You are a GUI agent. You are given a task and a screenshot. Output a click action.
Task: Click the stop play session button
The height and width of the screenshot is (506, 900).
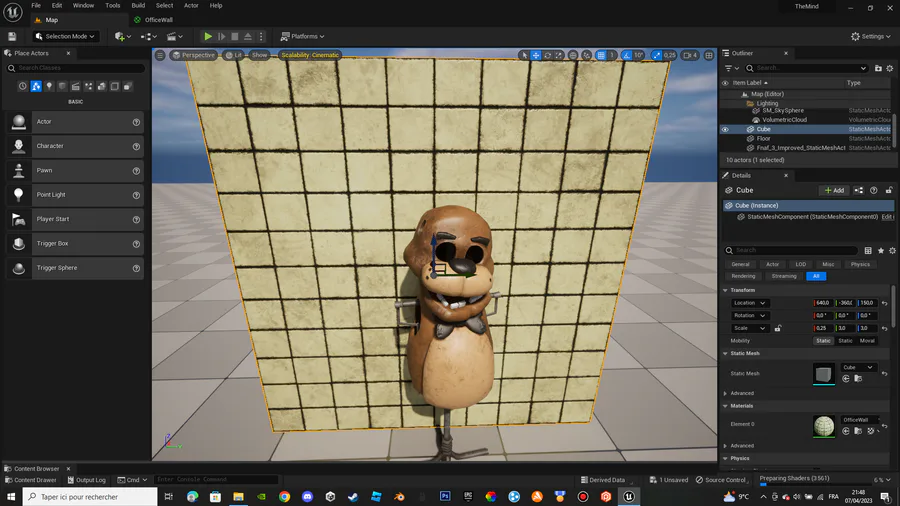point(235,36)
